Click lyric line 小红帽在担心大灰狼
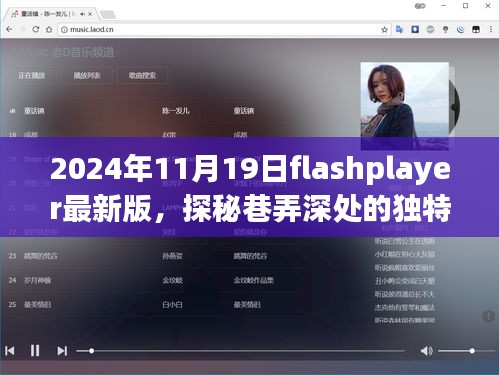The height and width of the screenshot is (375, 499). pyautogui.click(x=405, y=254)
